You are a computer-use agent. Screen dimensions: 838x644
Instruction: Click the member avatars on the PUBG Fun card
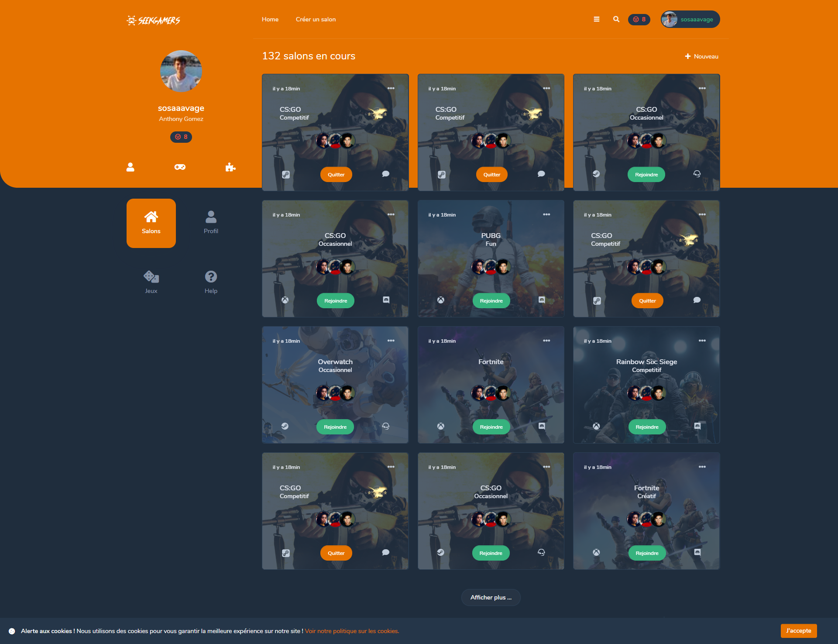pos(491,267)
